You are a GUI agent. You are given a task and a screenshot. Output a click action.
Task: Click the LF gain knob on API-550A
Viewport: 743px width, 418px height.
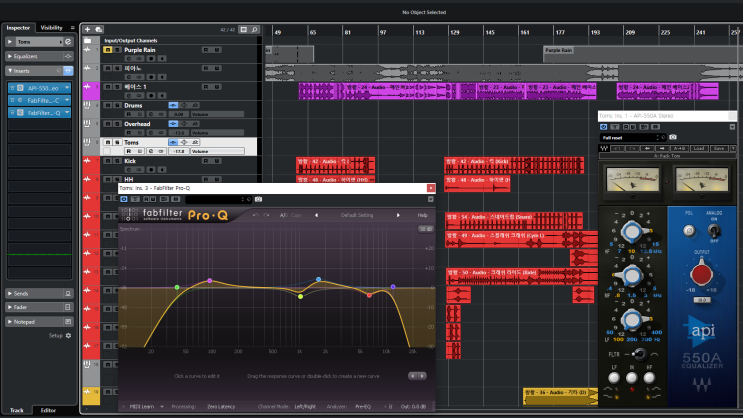tap(631, 319)
